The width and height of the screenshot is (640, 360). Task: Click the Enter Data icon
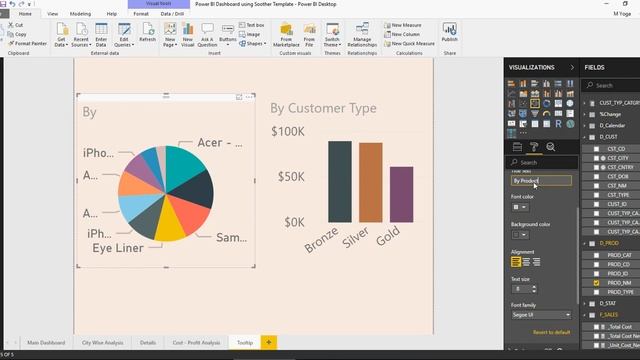click(x=101, y=35)
